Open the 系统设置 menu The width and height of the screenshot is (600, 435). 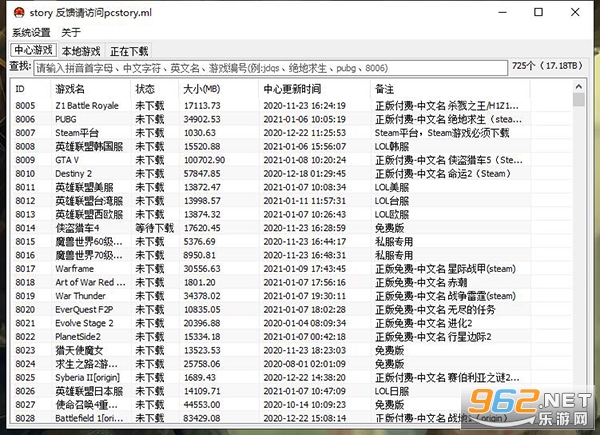[x=31, y=33]
